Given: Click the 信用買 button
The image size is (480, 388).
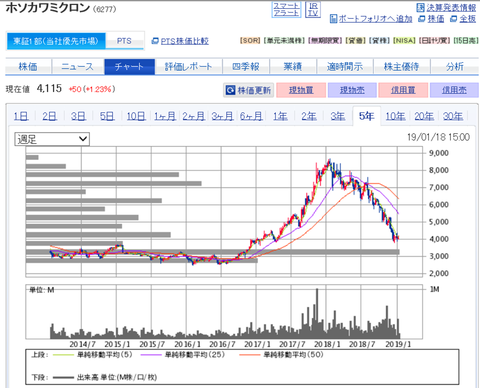Looking at the screenshot, I should click(403, 90).
